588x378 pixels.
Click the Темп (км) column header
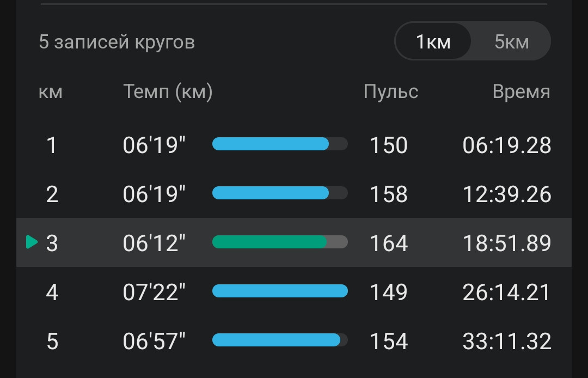168,92
